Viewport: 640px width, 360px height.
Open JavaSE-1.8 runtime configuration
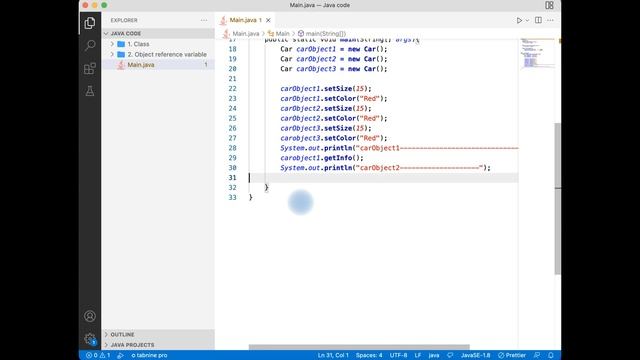coord(475,355)
